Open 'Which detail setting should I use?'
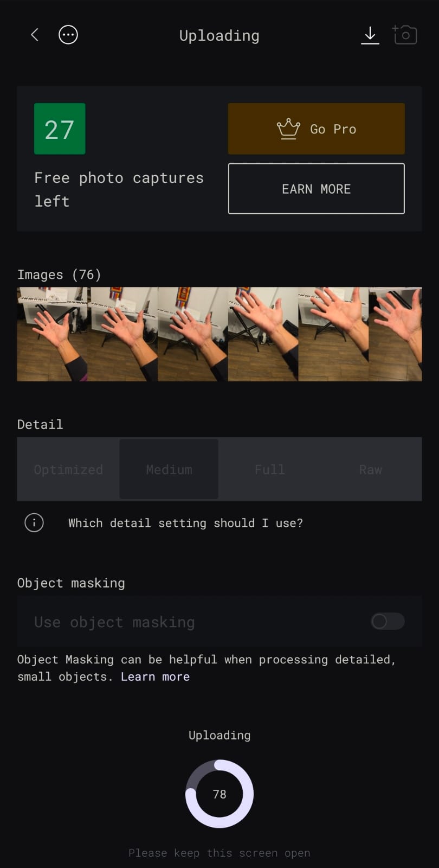This screenshot has height=868, width=439. (x=185, y=523)
